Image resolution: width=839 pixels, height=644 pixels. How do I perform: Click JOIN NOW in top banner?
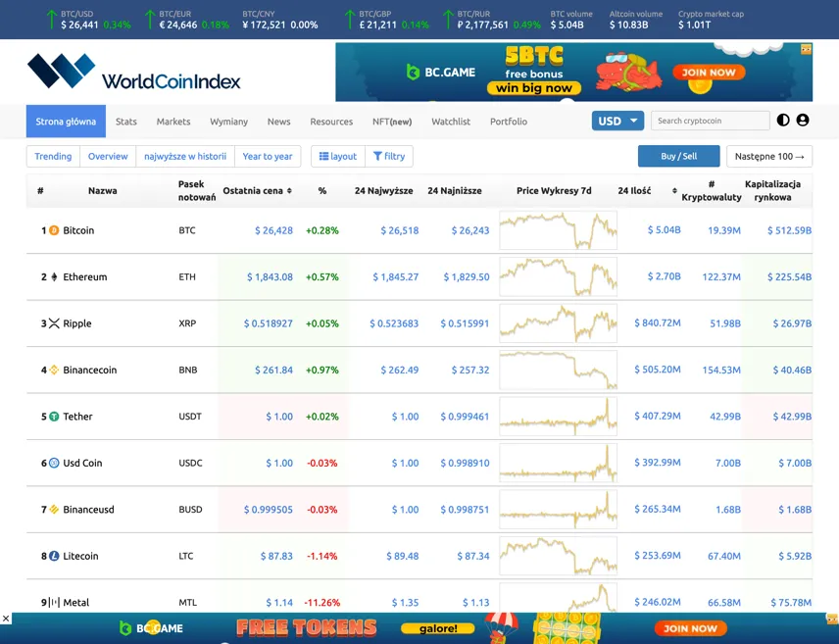pyautogui.click(x=709, y=73)
